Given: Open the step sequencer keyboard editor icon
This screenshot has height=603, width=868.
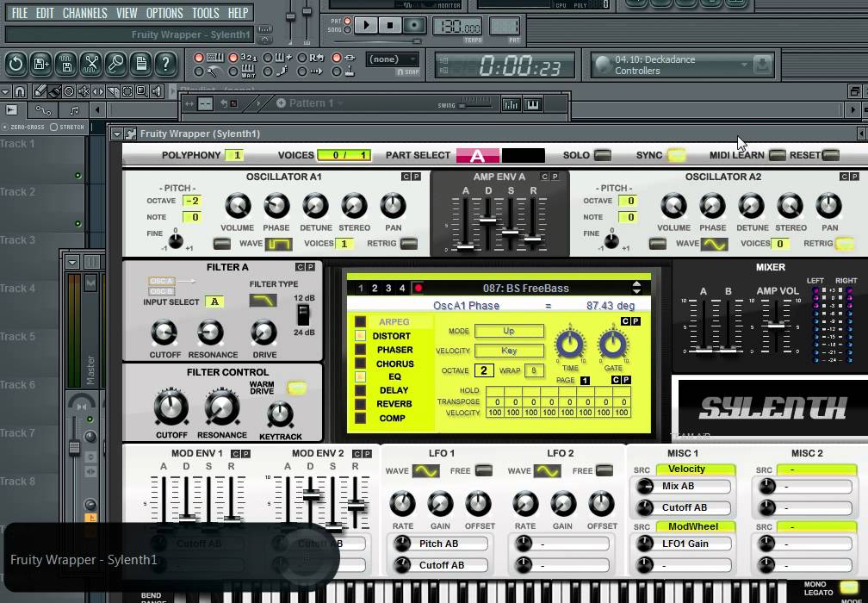Looking at the screenshot, I should 532,104.
